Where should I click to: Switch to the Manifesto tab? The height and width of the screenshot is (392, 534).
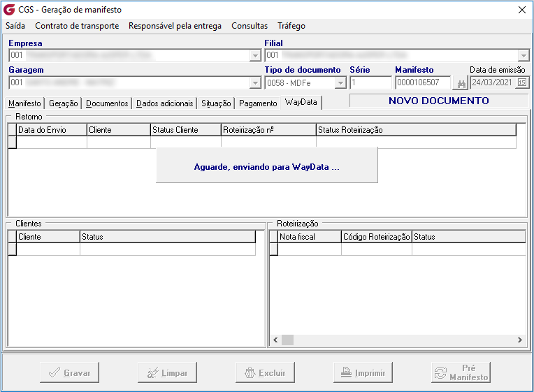[24, 103]
